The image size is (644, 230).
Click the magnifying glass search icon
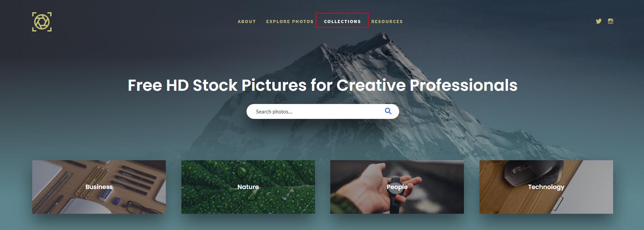(388, 111)
